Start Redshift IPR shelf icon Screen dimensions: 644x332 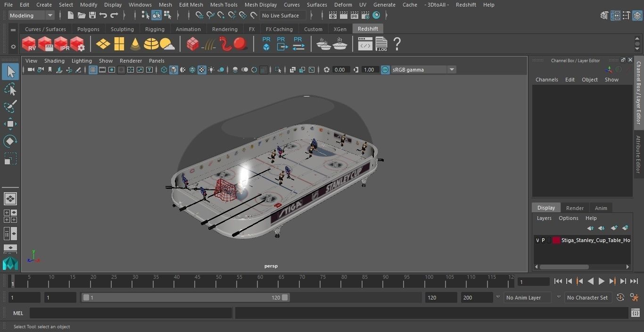tap(61, 44)
